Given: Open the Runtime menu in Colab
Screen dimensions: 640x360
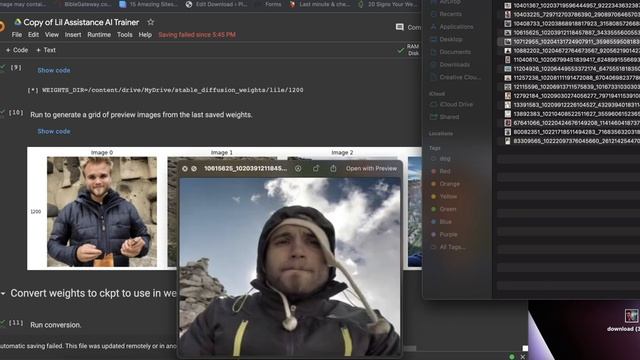Looking at the screenshot, I should pos(99,35).
